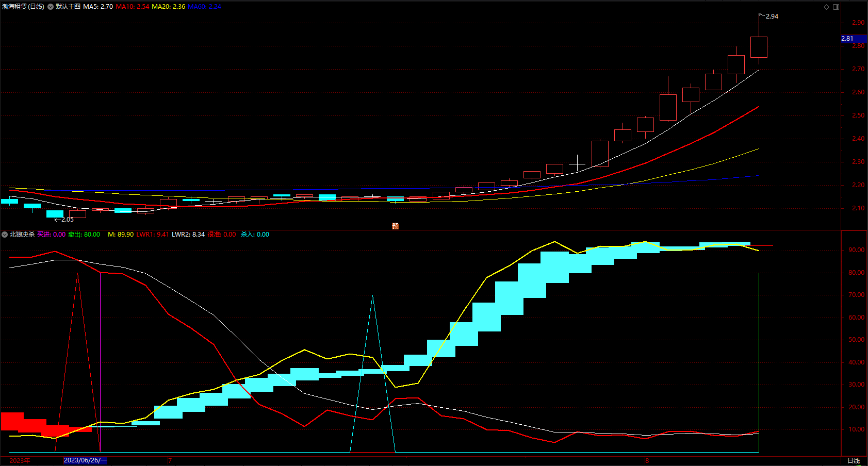The width and height of the screenshot is (868, 466).
Task: Click the diamond marker icon at top right
Action: point(826,7)
